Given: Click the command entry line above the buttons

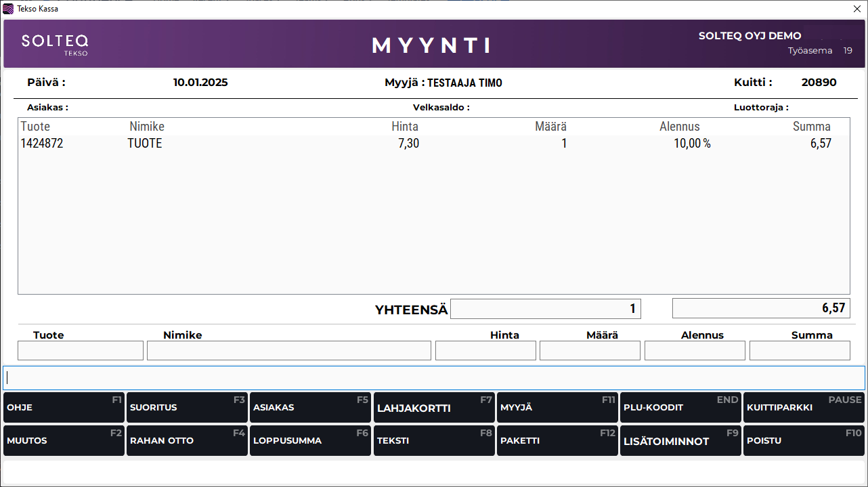Looking at the screenshot, I should [x=433, y=377].
